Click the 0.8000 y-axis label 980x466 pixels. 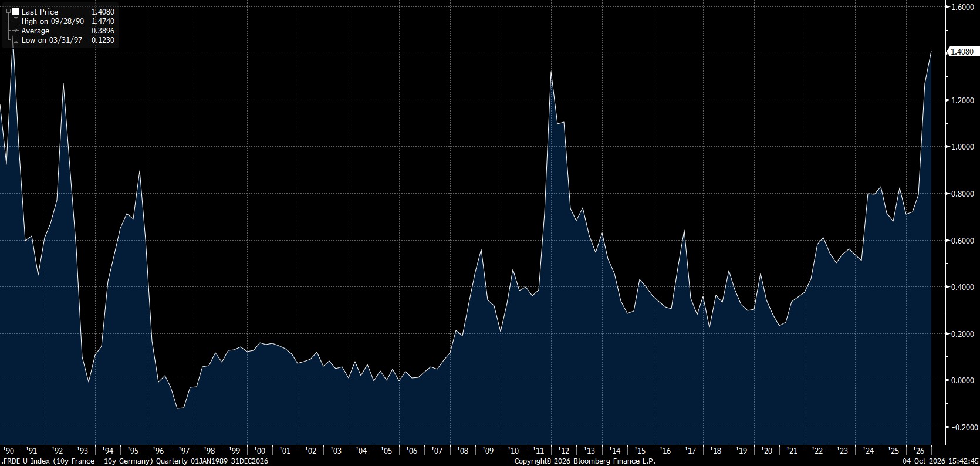pyautogui.click(x=962, y=194)
